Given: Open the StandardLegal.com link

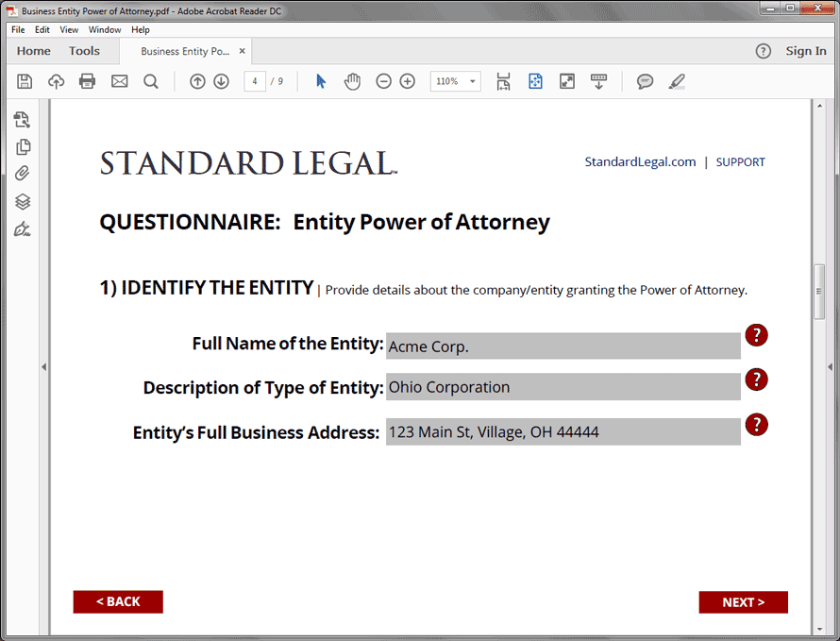Looking at the screenshot, I should coord(640,161).
